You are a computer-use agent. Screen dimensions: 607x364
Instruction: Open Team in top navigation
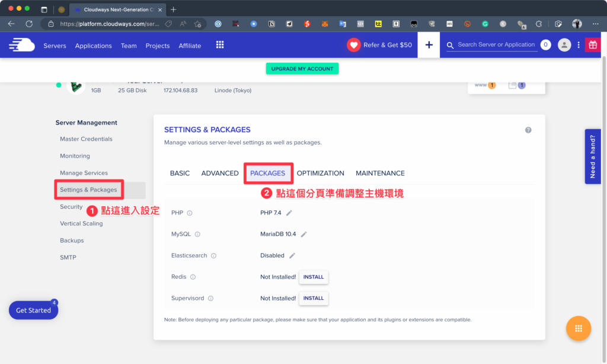[129, 46]
